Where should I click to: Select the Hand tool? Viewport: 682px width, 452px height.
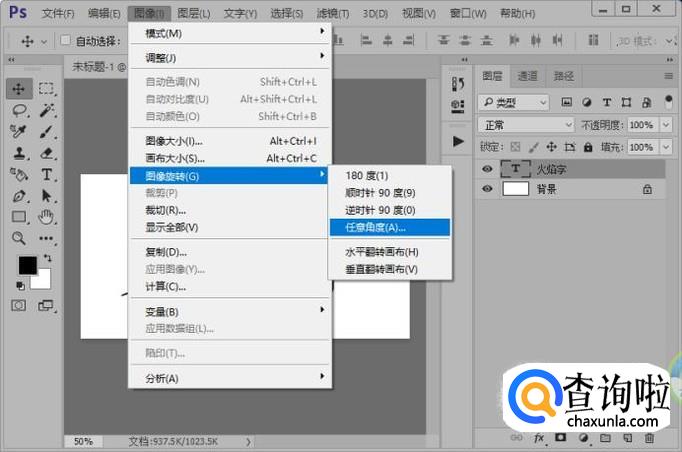coord(46,216)
